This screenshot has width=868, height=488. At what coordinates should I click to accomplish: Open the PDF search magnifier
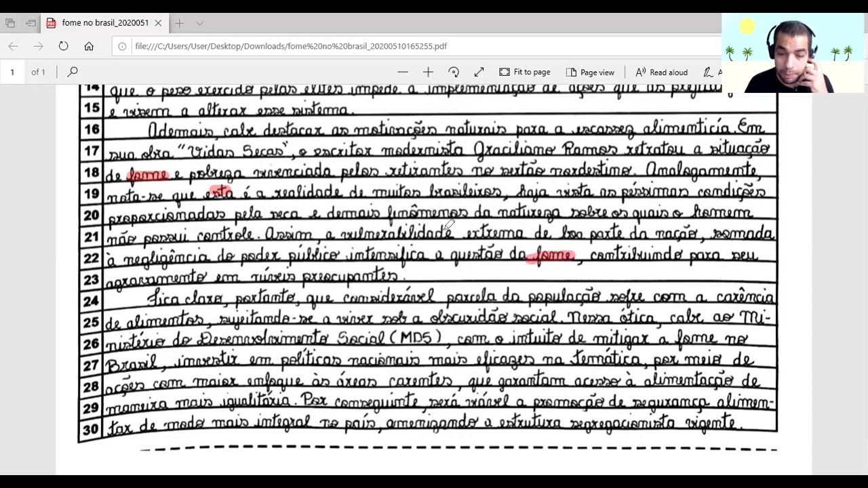[73, 72]
